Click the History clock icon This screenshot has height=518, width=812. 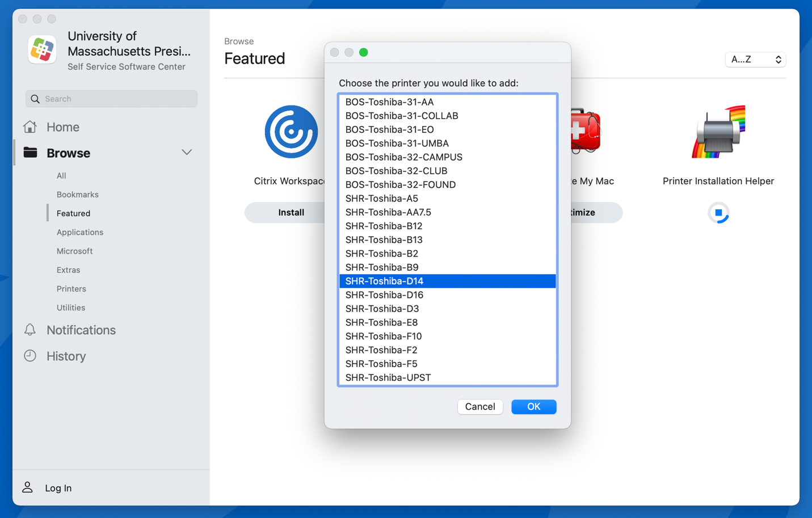pyautogui.click(x=30, y=356)
